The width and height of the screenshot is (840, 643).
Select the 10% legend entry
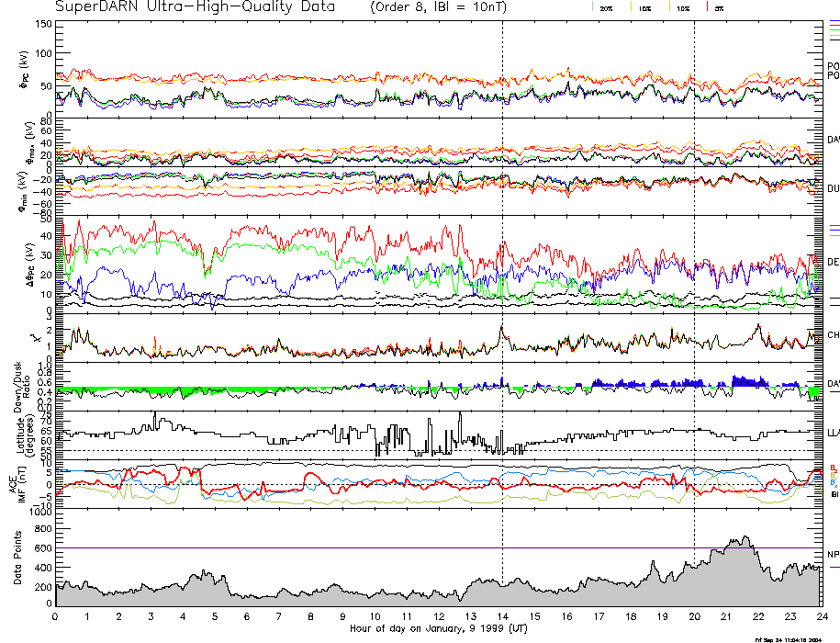682,8
